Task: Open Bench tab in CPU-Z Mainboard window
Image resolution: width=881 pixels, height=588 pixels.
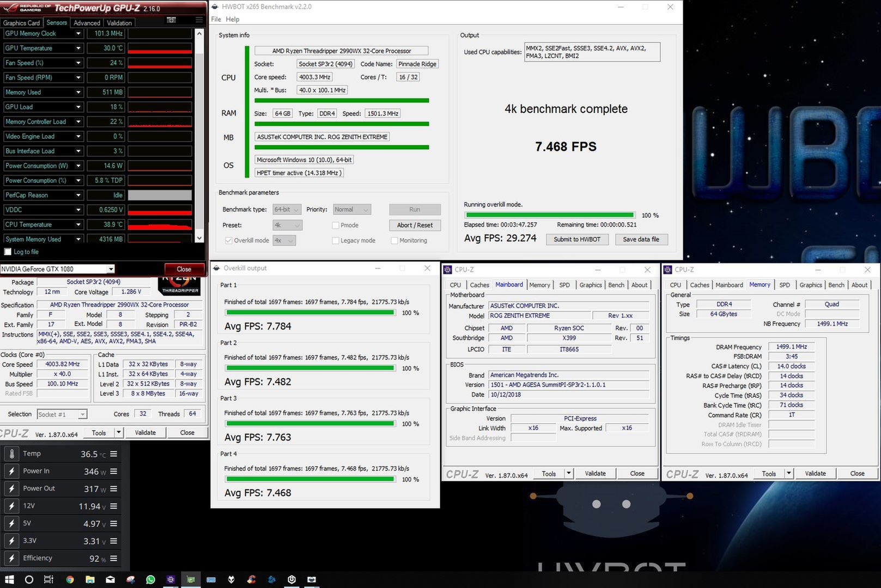Action: coord(616,285)
